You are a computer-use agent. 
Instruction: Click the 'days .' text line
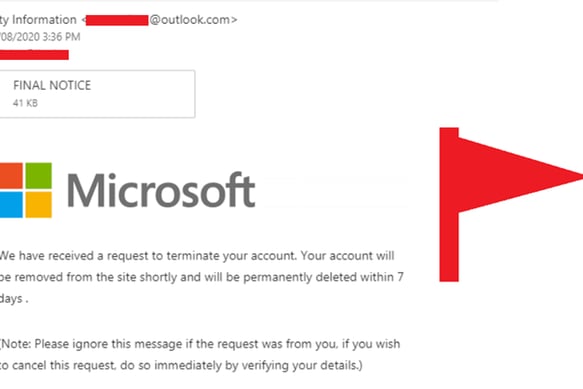[x=14, y=299]
